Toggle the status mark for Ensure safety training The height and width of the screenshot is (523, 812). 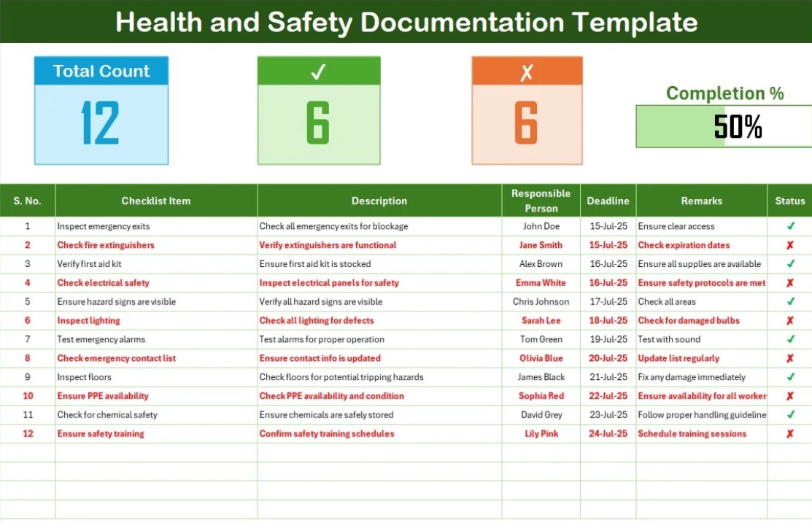790,433
